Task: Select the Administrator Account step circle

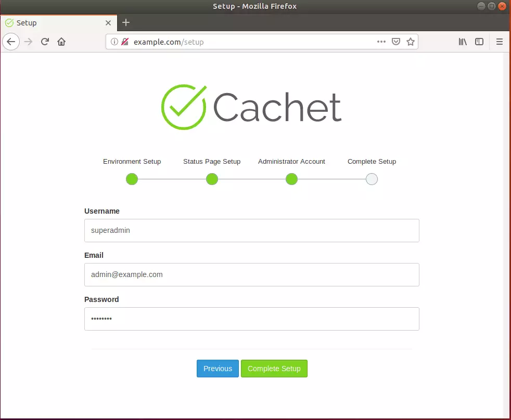Action: click(292, 179)
